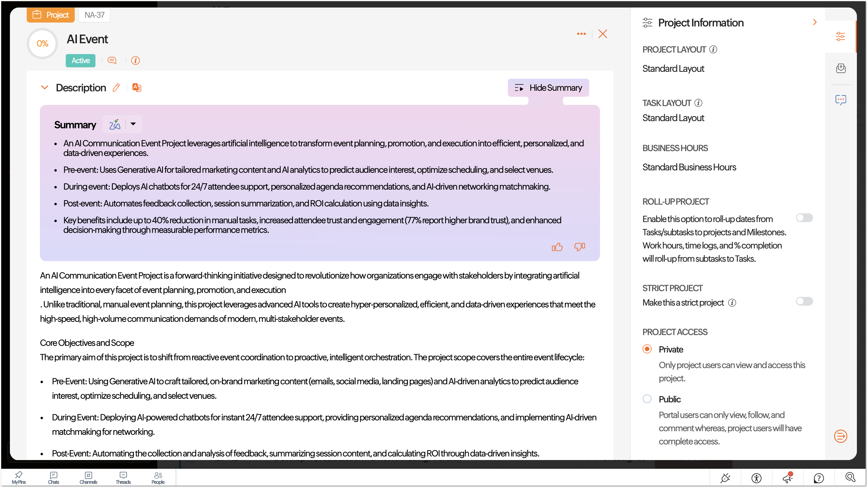
Task: Open the translate description icon
Action: click(x=137, y=88)
